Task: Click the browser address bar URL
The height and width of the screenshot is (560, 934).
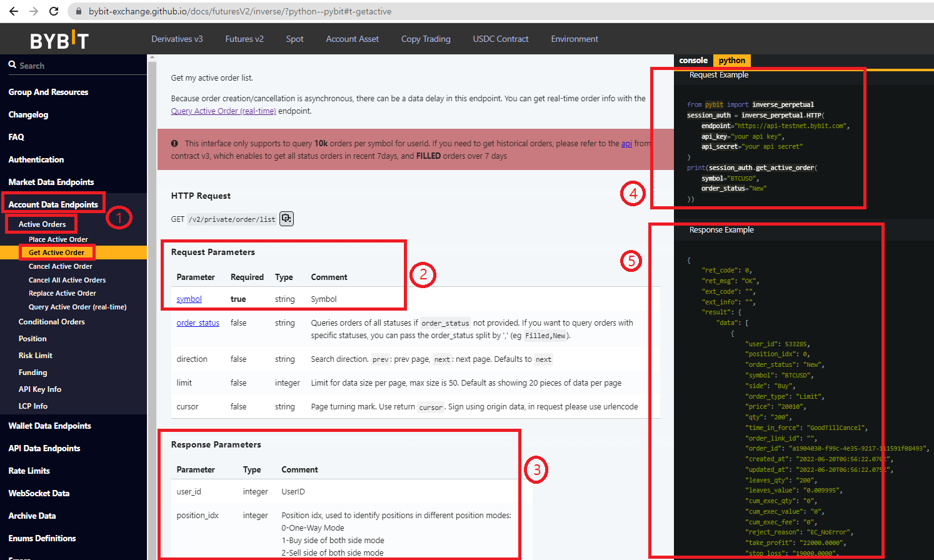Action: click(x=240, y=11)
